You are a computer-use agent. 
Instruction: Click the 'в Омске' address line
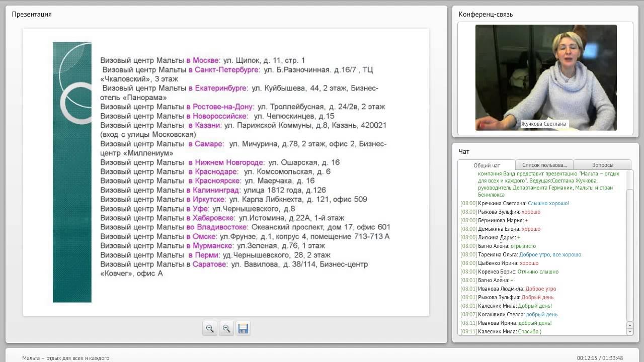[245, 236]
